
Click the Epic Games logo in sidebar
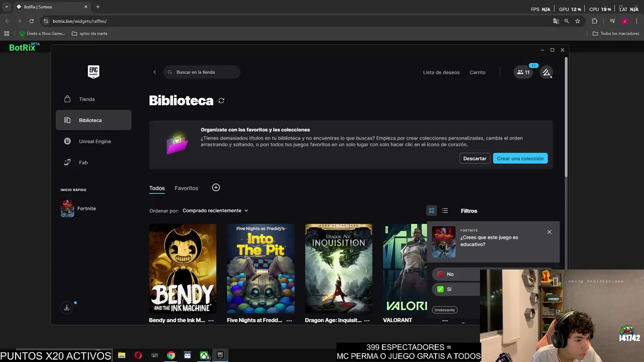(94, 72)
